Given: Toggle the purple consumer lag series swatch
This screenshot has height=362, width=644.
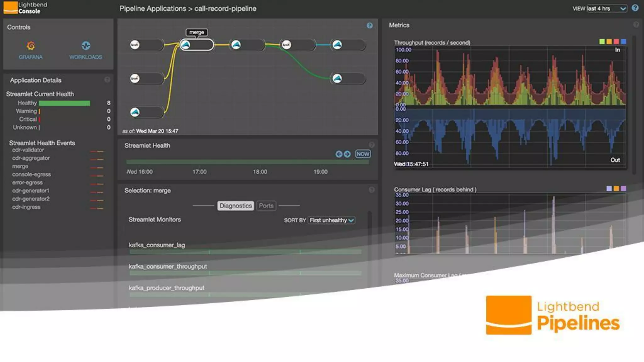Looking at the screenshot, I should click(x=624, y=189).
